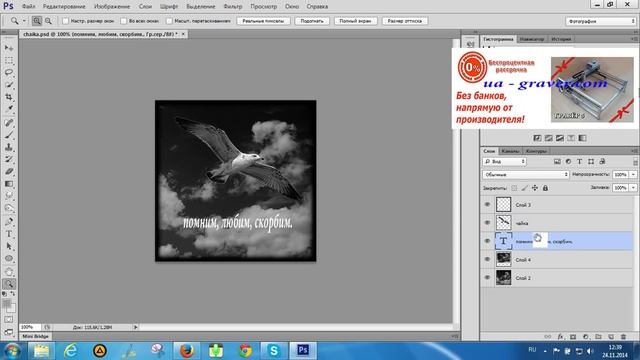Select the Brush tool
This screenshot has height=360, width=640.
tap(9, 135)
